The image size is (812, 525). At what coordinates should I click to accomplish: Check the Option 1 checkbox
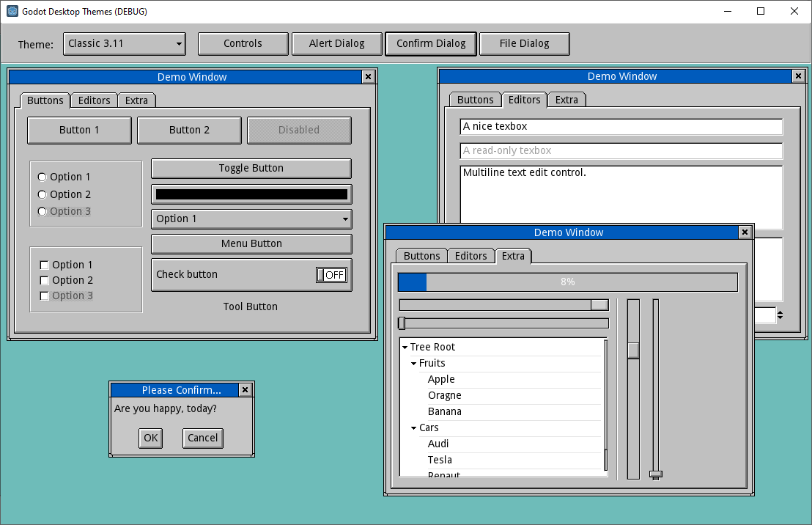point(66,265)
